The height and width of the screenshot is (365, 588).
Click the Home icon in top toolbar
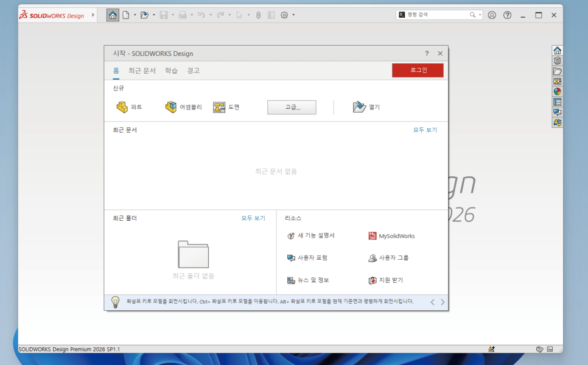pyautogui.click(x=113, y=15)
